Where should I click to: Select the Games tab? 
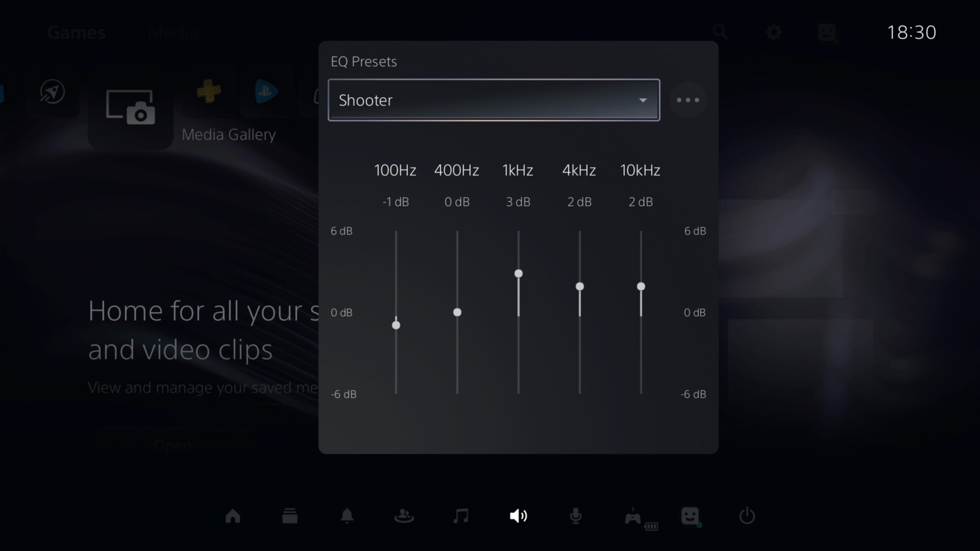coord(77,31)
